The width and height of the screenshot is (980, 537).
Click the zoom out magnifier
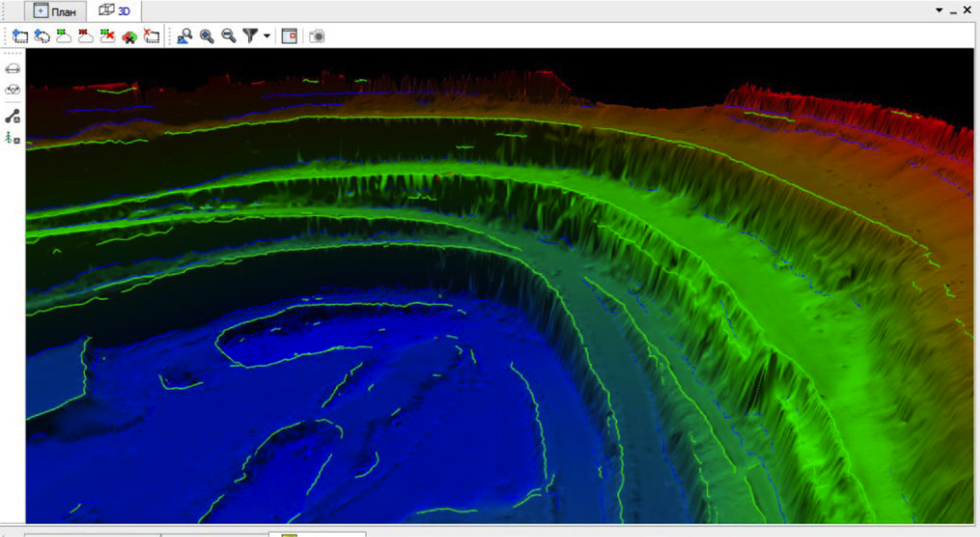point(229,36)
